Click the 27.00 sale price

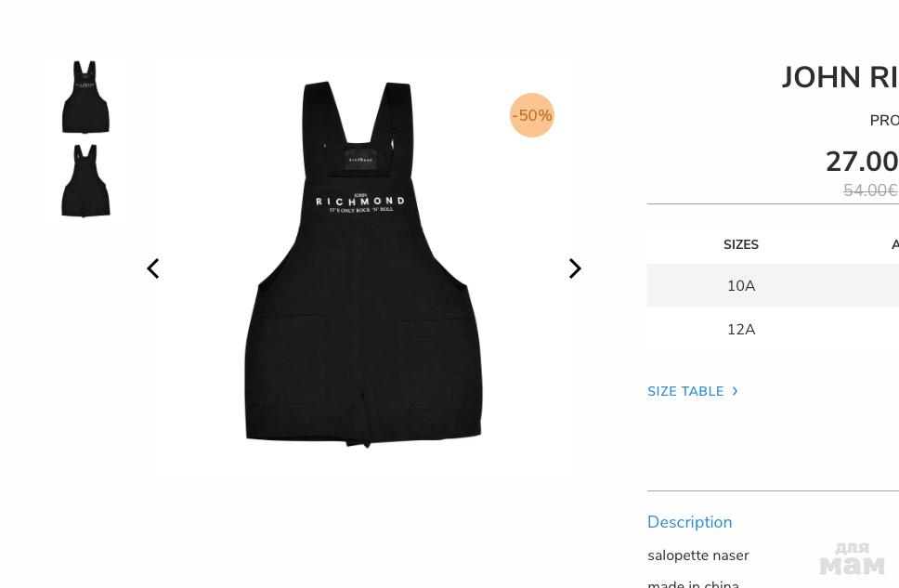[x=862, y=162]
